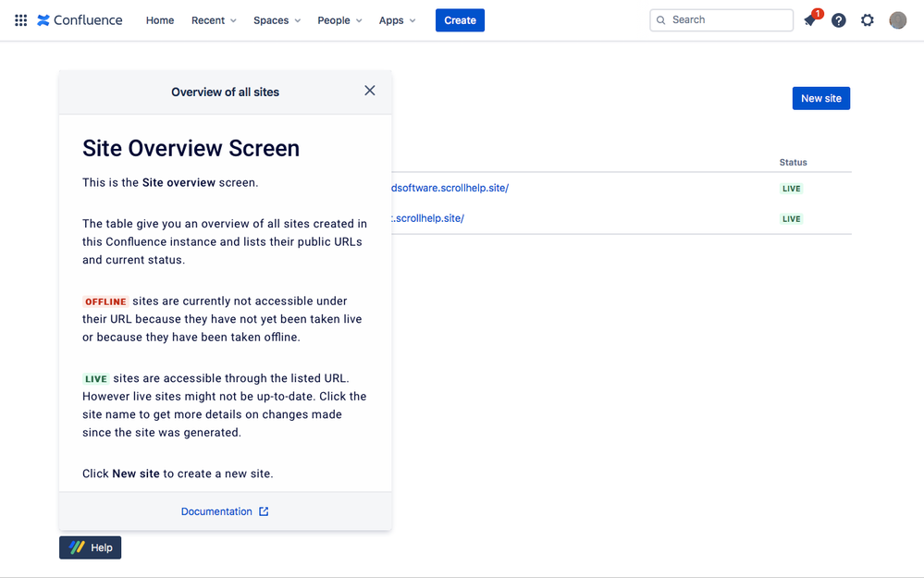Click the LIVE status of dsoftware site
The width and height of the screenshot is (924, 578).
point(792,189)
